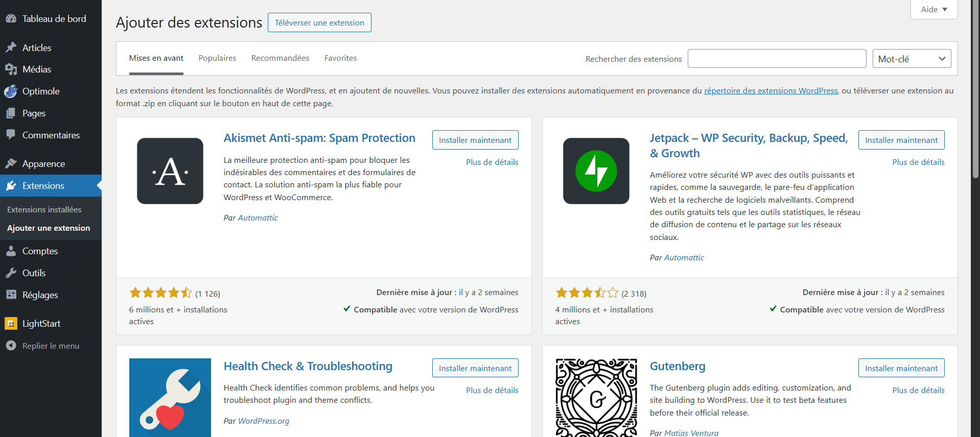980x437 pixels.
Task: Click the Replier le menu arrow icon
Action: coord(11,346)
